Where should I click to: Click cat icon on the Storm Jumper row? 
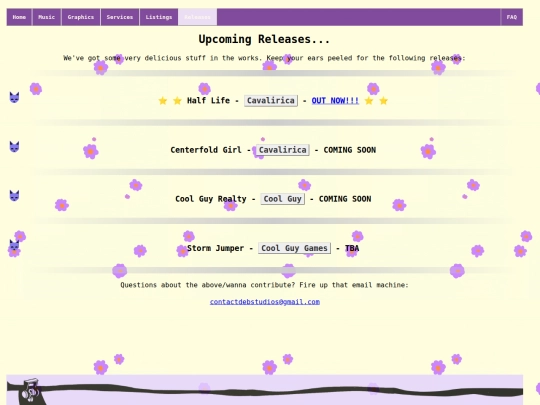coord(14,245)
